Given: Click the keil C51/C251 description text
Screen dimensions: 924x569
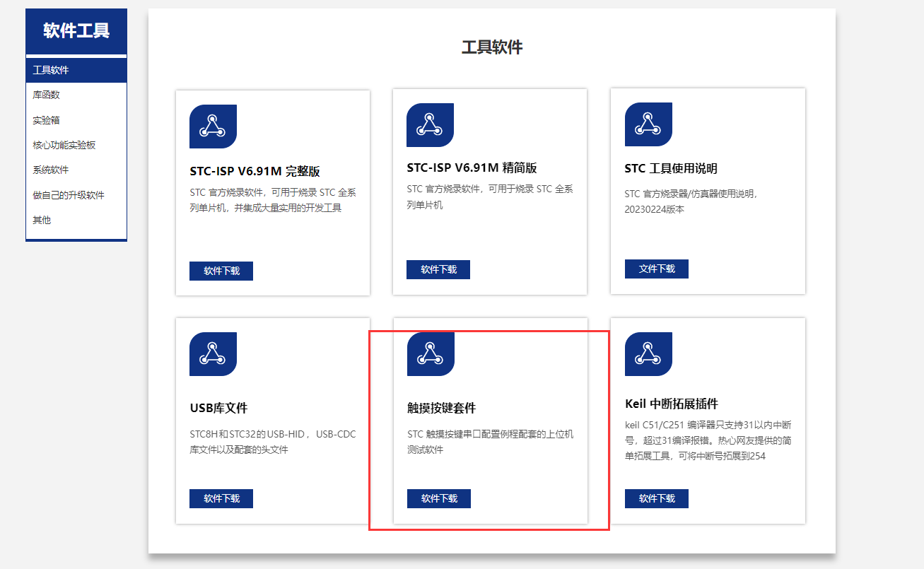Looking at the screenshot, I should [x=708, y=440].
